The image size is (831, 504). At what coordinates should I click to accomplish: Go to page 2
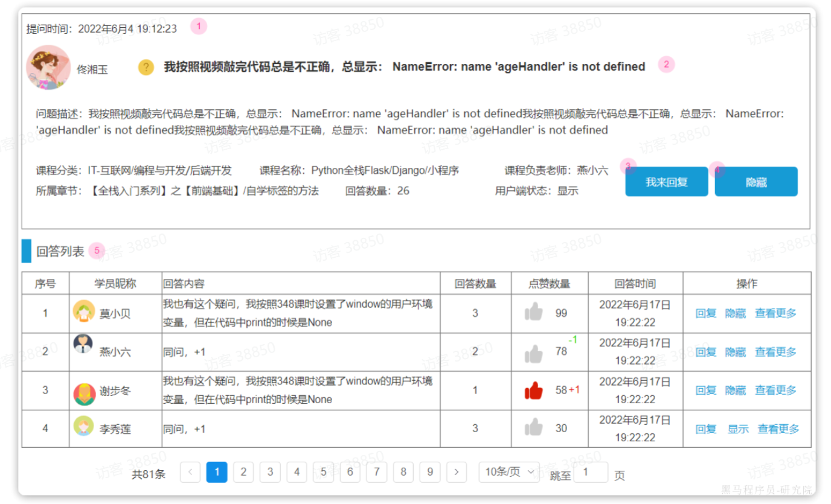click(243, 472)
